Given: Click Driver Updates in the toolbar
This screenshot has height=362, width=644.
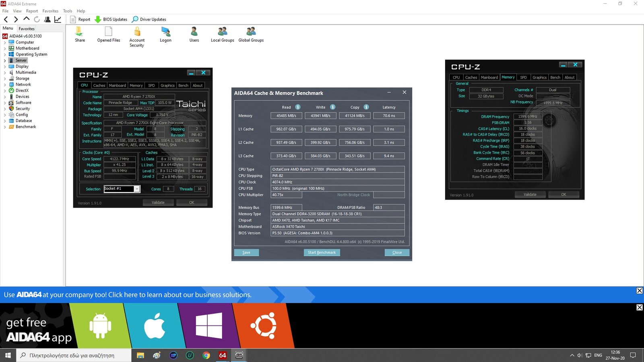Looking at the screenshot, I should pos(149,19).
